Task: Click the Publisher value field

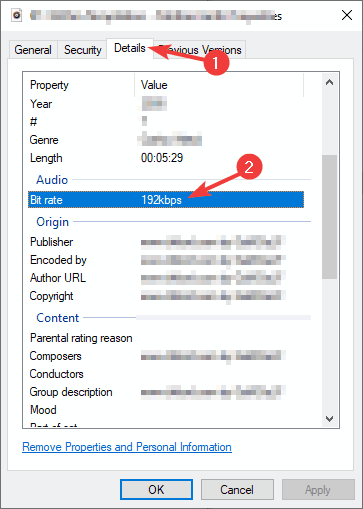Action: click(213, 242)
